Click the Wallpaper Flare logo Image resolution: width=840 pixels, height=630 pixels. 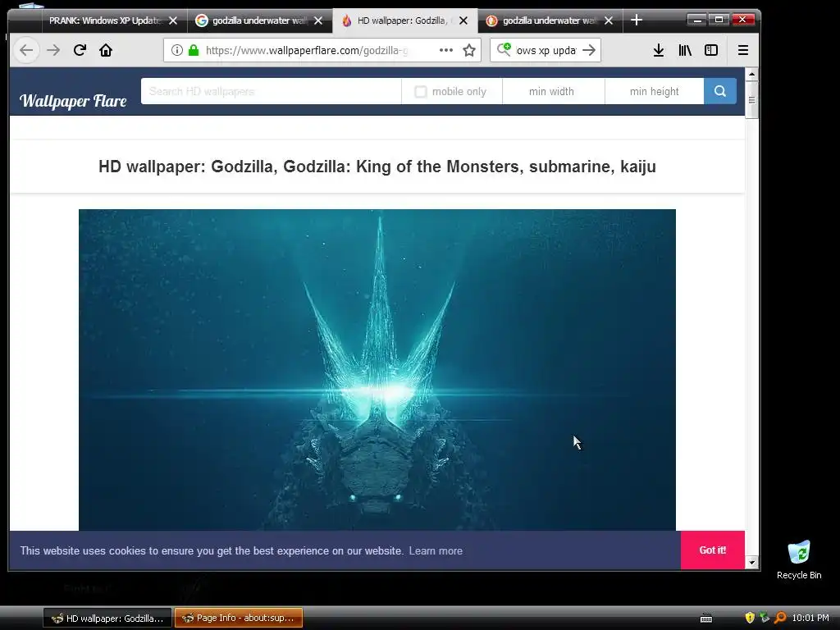(73, 101)
